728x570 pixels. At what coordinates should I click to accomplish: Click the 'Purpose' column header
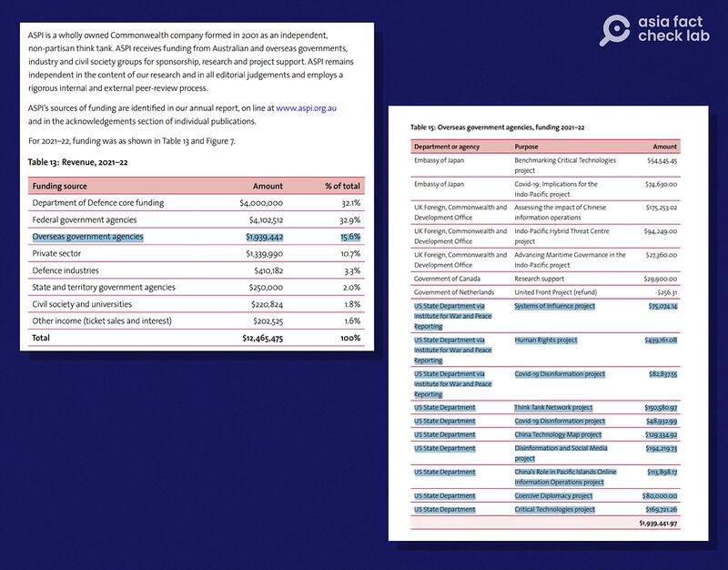click(527, 147)
